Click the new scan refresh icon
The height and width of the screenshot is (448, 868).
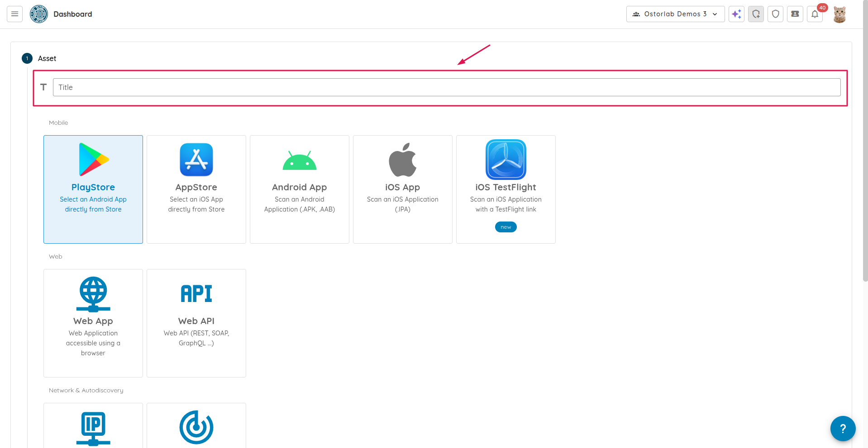coord(756,14)
